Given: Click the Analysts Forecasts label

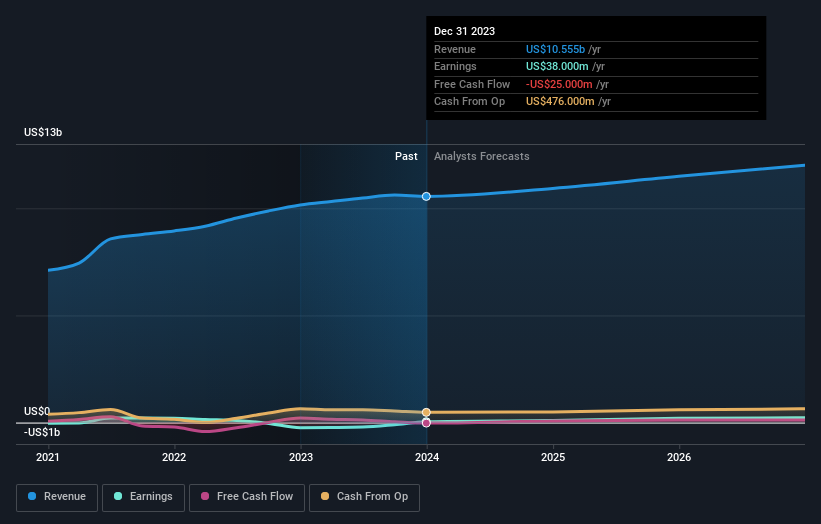Looking at the screenshot, I should click(x=482, y=157).
